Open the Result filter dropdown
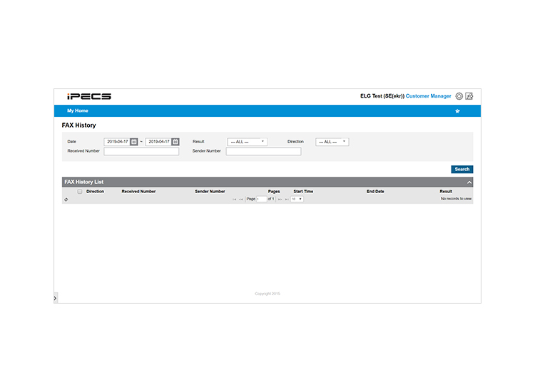The width and height of the screenshot is (535, 392). (x=248, y=142)
